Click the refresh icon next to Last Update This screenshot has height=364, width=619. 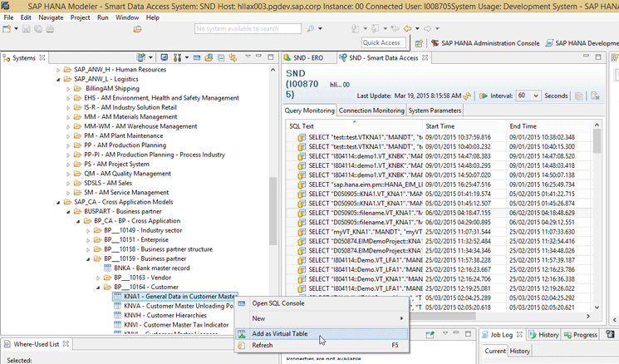tap(468, 96)
